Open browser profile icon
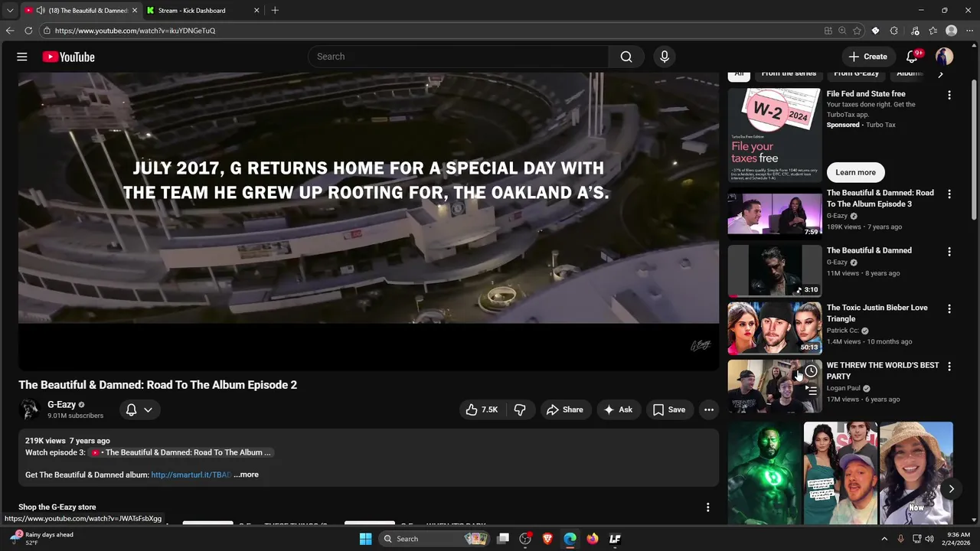The width and height of the screenshot is (980, 551). tap(951, 31)
